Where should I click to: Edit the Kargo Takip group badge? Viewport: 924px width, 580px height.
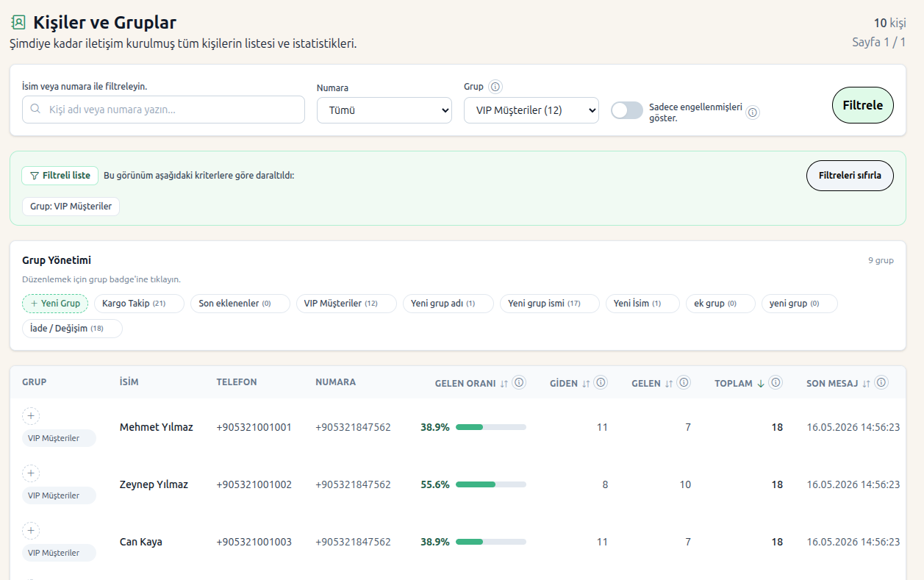[139, 304]
